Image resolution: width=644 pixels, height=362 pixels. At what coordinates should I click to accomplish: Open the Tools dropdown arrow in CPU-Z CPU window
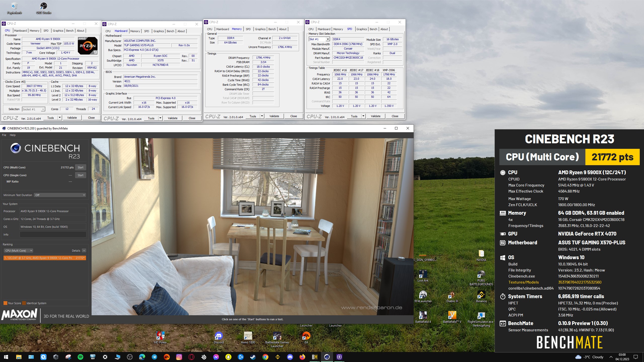point(60,118)
